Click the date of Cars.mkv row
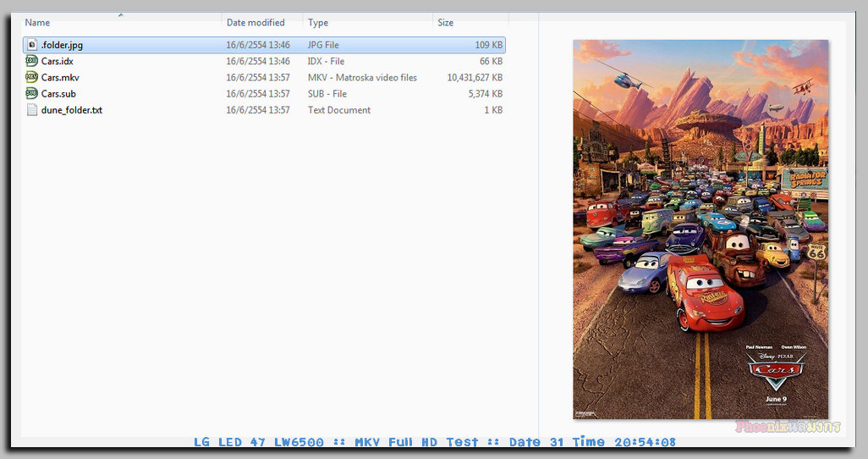This screenshot has height=459, width=868. point(258,77)
